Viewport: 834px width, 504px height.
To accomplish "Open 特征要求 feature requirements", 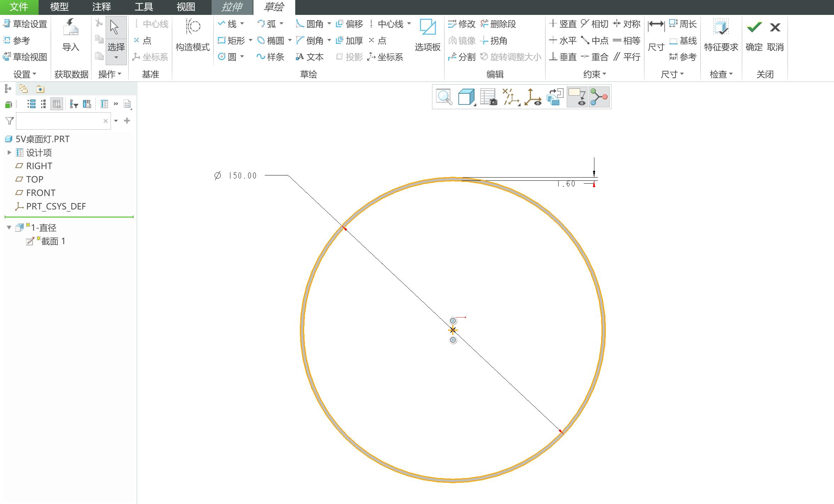I will (721, 35).
